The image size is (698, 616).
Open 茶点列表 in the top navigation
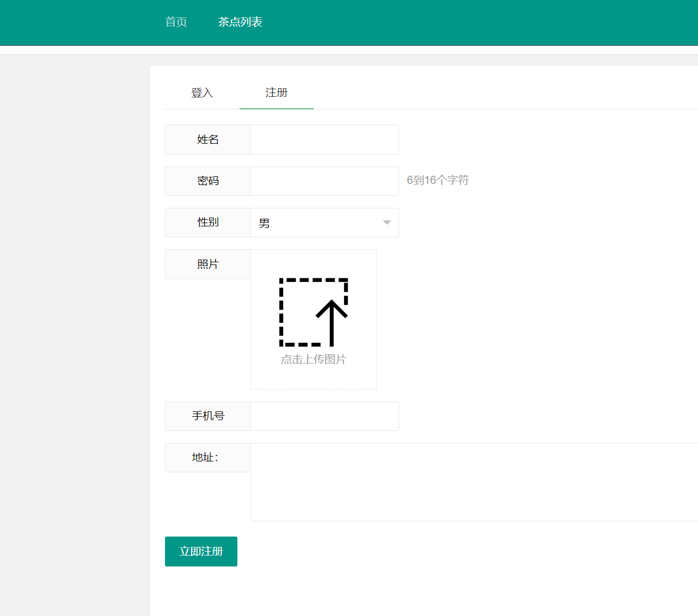pos(240,22)
